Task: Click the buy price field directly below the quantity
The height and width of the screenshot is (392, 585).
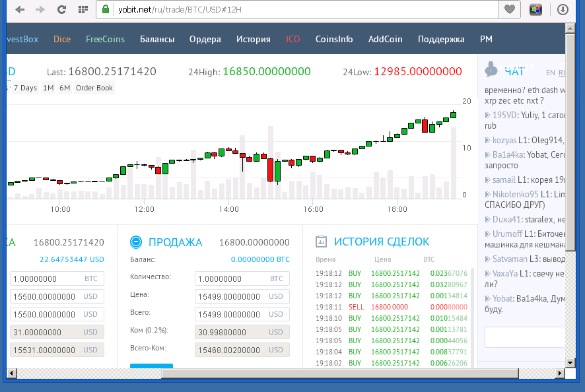Action: (57, 296)
